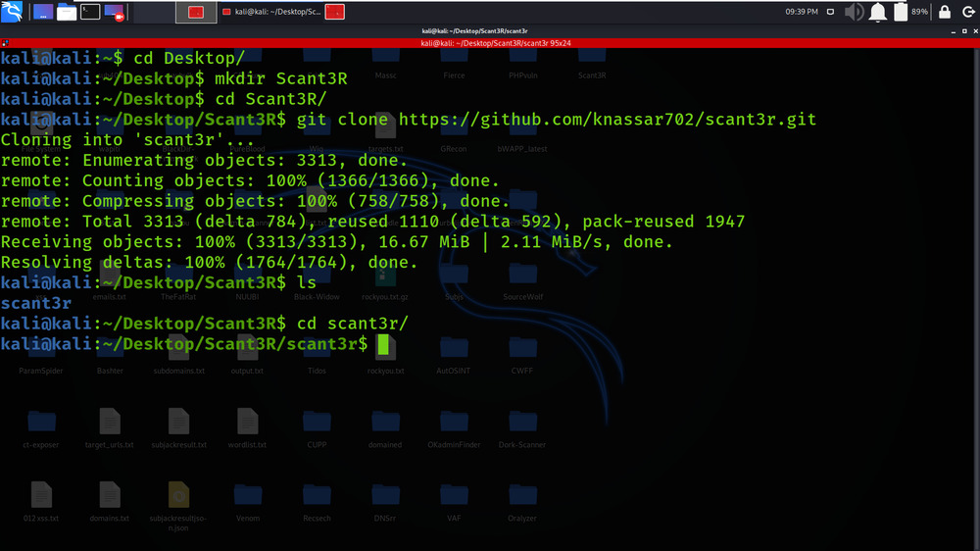The image size is (980, 551).
Task: Open the volume speaker control in the tray
Action: pos(854,12)
